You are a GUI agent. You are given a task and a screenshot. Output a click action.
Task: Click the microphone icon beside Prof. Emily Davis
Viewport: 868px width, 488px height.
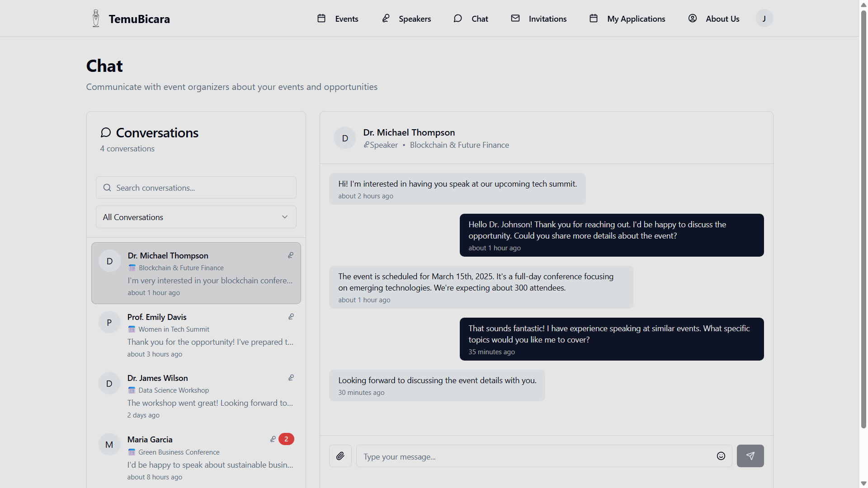click(x=291, y=317)
